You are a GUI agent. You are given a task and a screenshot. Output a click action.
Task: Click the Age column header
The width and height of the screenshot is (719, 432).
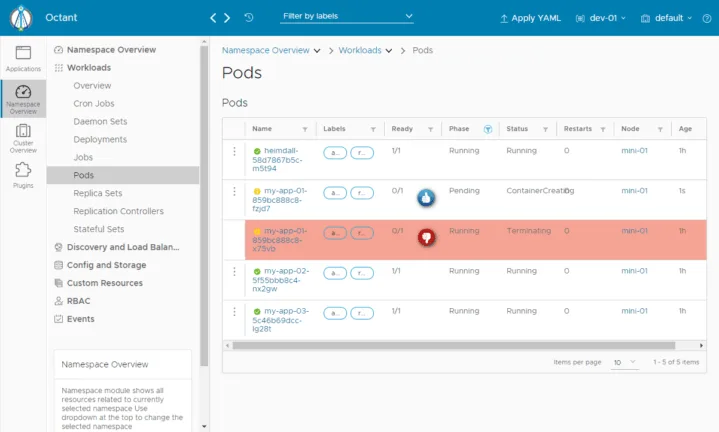coord(685,129)
